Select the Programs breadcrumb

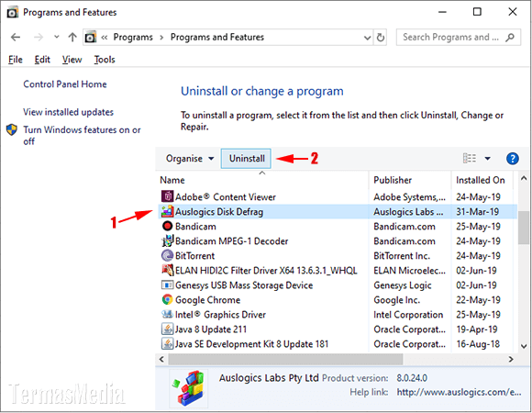[133, 37]
